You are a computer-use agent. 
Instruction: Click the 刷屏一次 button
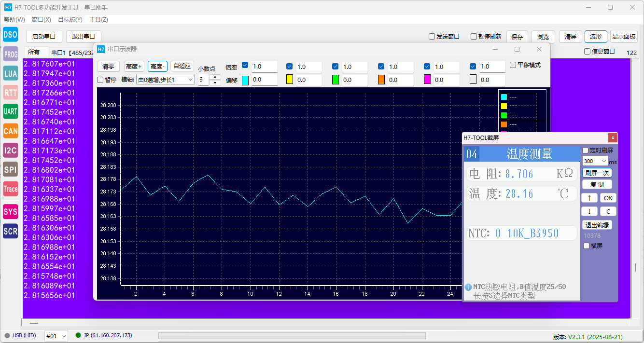[x=597, y=173]
